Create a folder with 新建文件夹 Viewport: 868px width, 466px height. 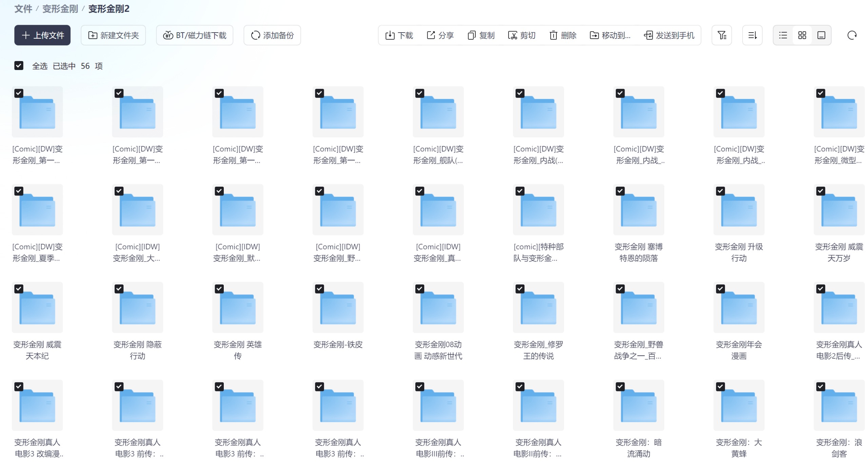click(113, 35)
